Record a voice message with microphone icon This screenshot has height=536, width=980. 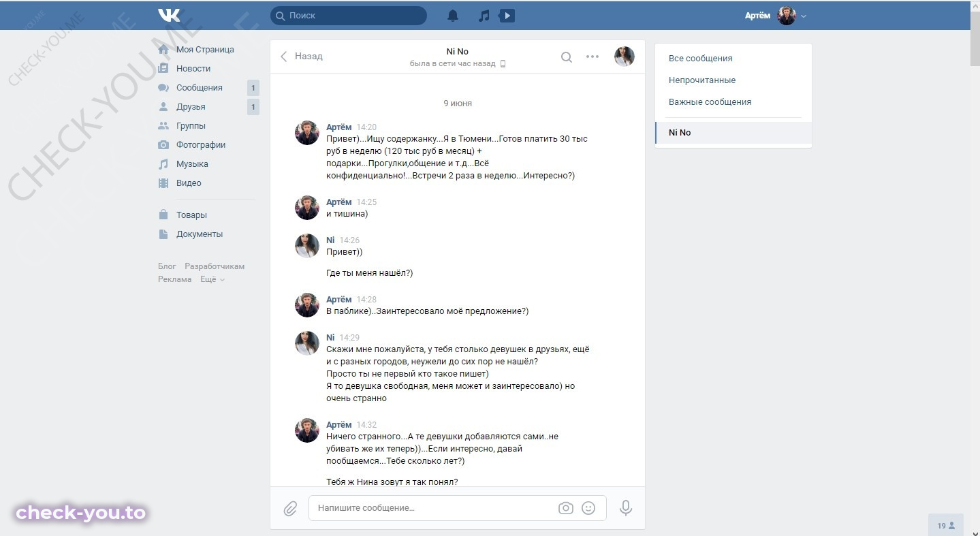point(625,508)
